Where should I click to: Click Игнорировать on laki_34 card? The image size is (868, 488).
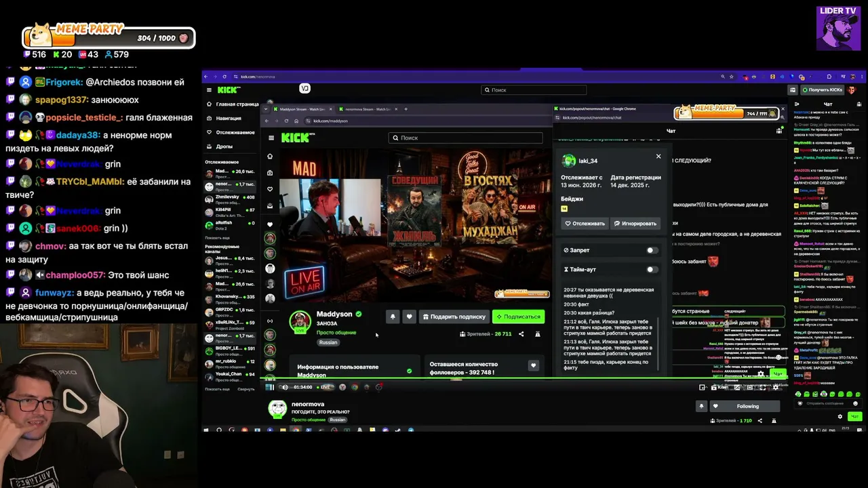(x=635, y=223)
